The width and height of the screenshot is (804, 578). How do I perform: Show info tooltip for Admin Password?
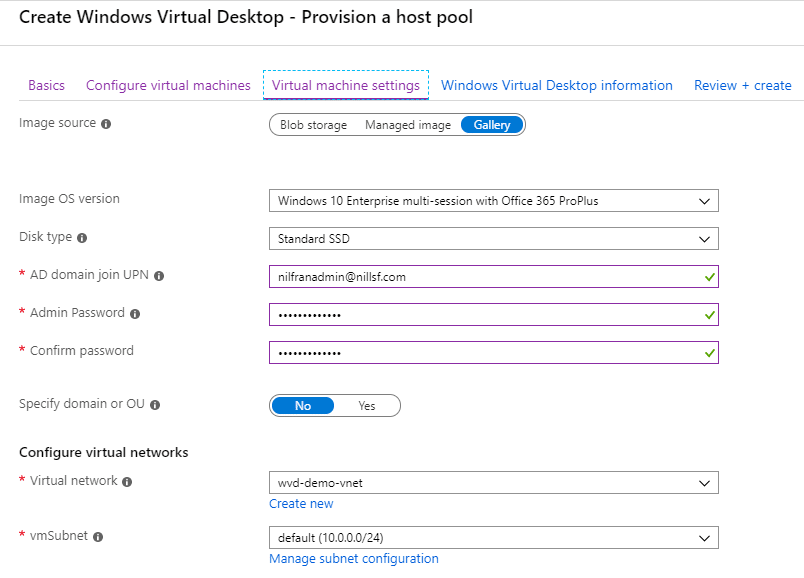(135, 314)
